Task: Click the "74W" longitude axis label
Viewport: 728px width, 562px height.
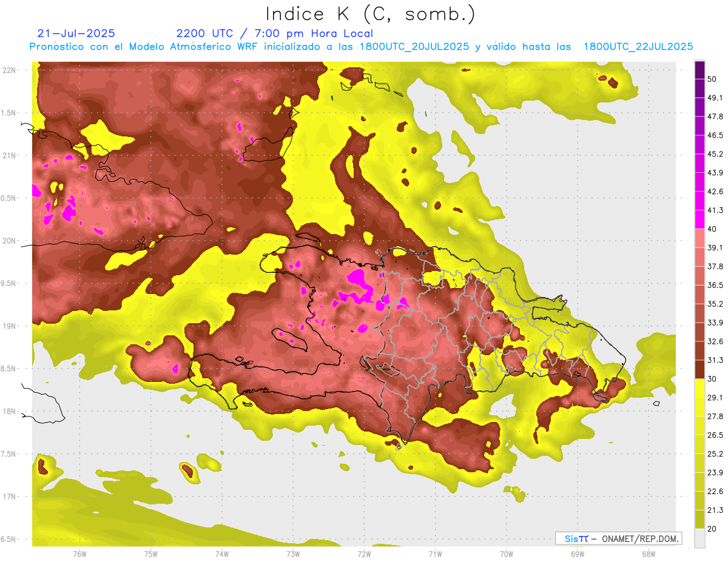Action: [x=221, y=554]
